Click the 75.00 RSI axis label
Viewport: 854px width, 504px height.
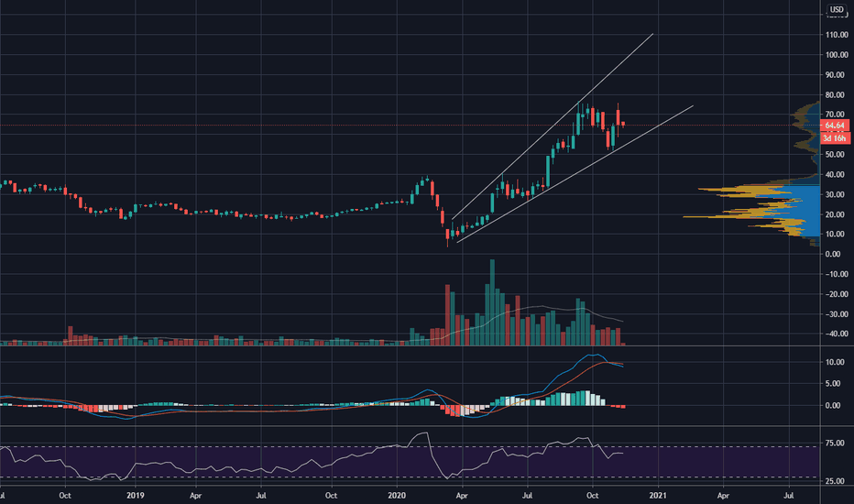click(x=836, y=444)
